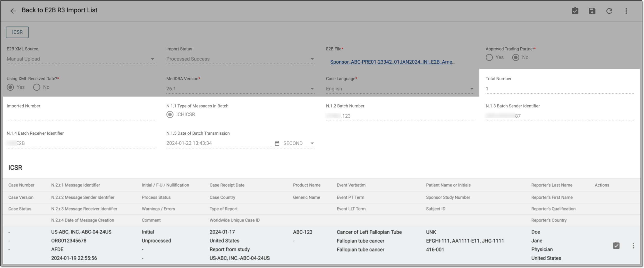This screenshot has height=268, width=644.
Task: Expand the Case Language dropdown
Action: [400, 89]
